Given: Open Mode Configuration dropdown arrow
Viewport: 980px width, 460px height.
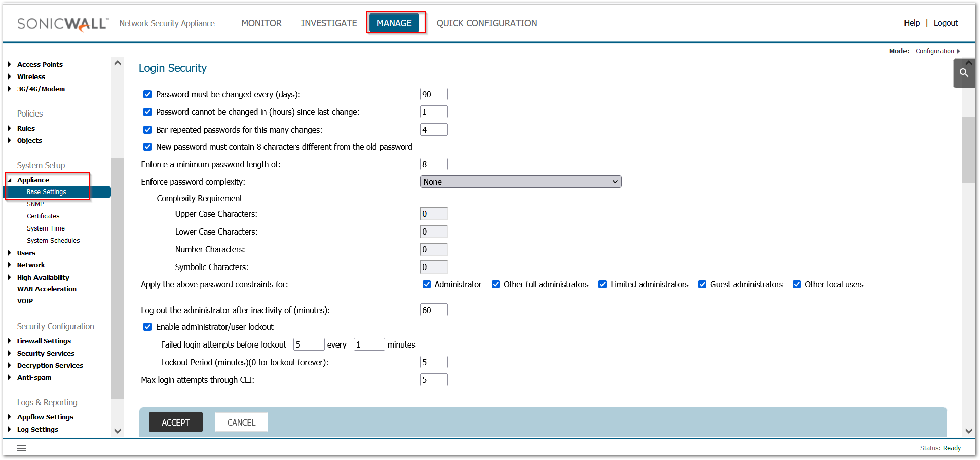Looking at the screenshot, I should 958,51.
